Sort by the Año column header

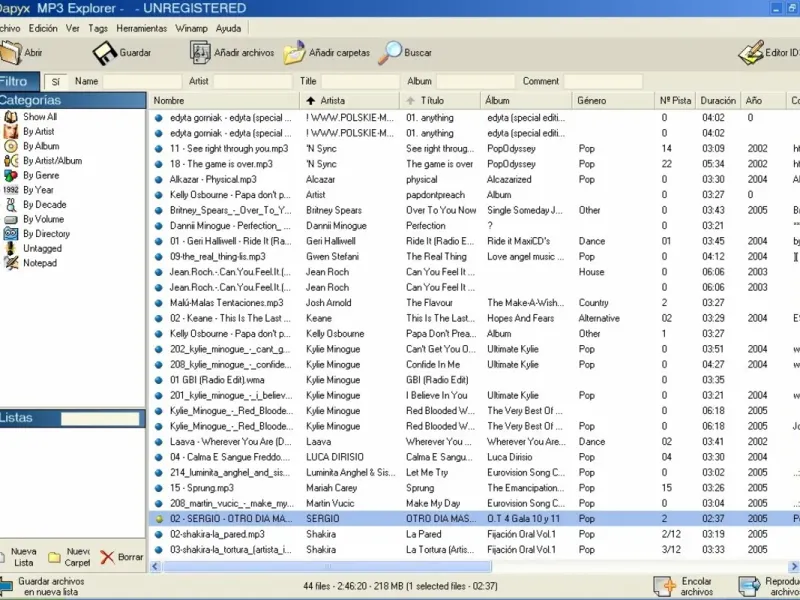tap(763, 101)
